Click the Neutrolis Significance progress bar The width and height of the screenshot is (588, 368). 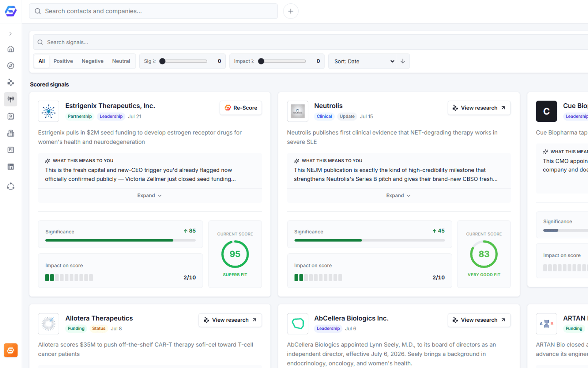(369, 240)
